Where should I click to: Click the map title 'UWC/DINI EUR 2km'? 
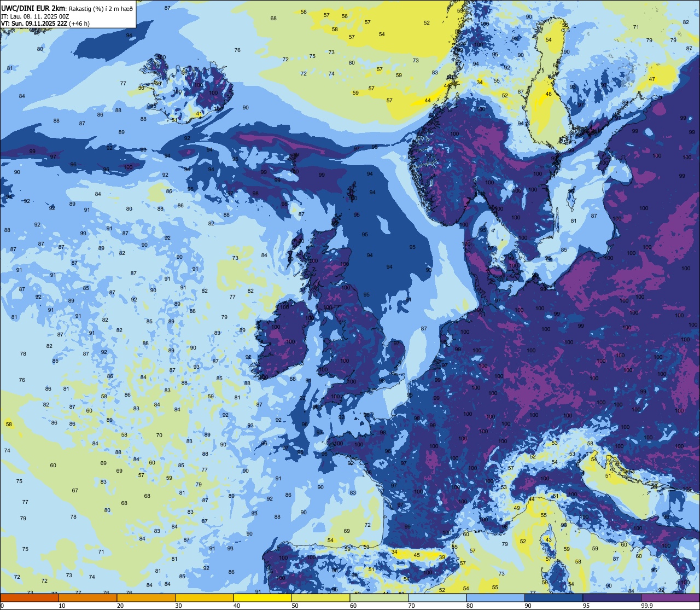pyautogui.click(x=34, y=8)
